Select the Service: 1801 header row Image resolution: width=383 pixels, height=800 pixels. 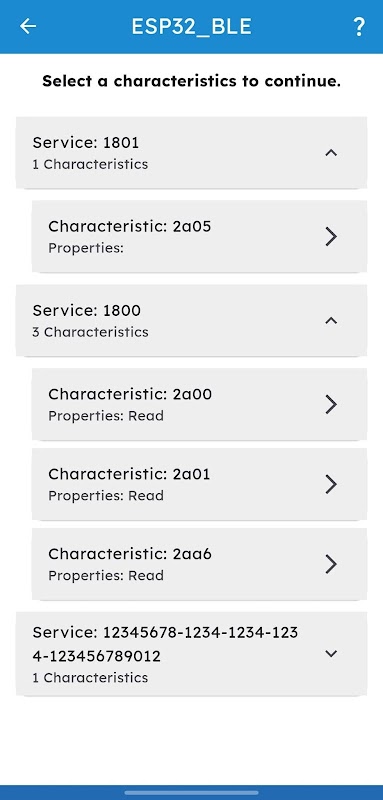pos(191,153)
